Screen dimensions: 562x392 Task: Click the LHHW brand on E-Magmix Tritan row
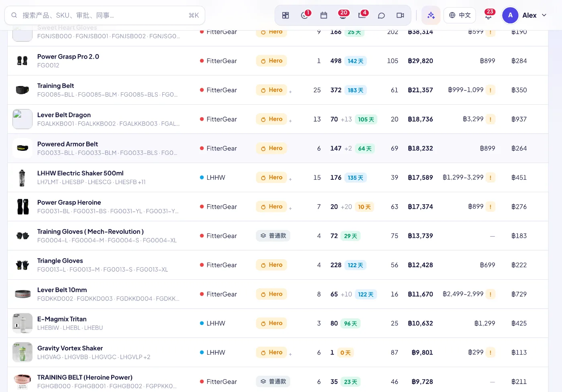pos(212,323)
